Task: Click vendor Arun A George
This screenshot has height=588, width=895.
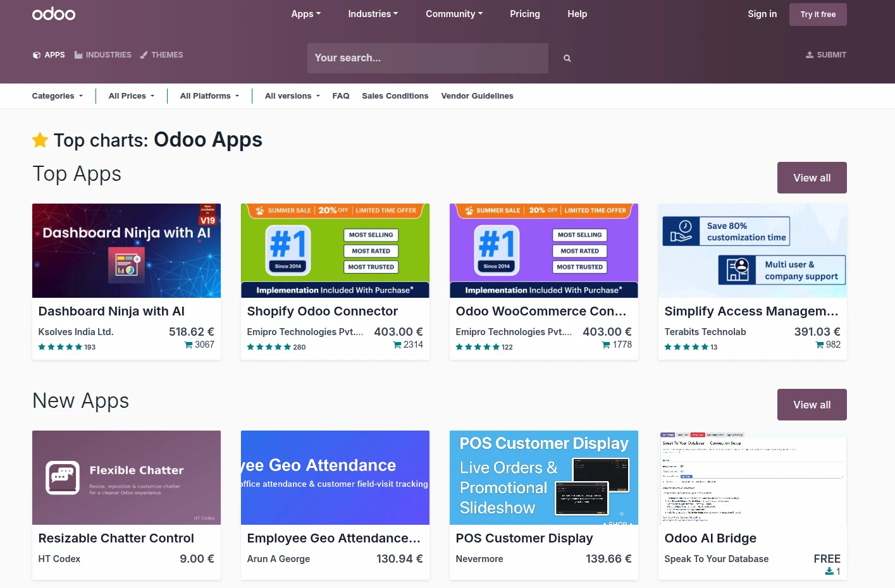Action: click(x=278, y=559)
